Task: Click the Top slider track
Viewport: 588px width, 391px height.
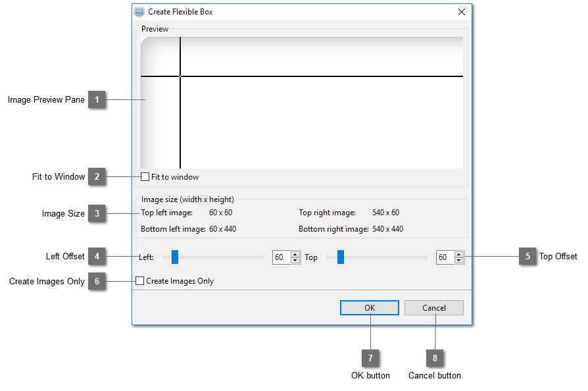Action: coord(377,257)
